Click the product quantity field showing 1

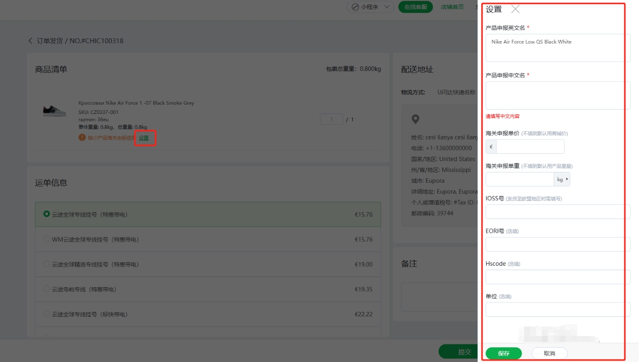[x=331, y=119]
